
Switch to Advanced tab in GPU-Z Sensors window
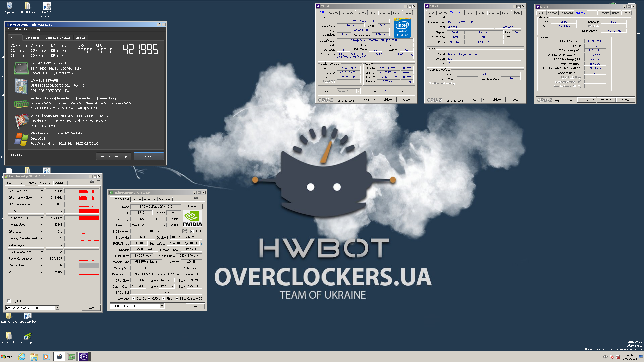click(x=46, y=183)
